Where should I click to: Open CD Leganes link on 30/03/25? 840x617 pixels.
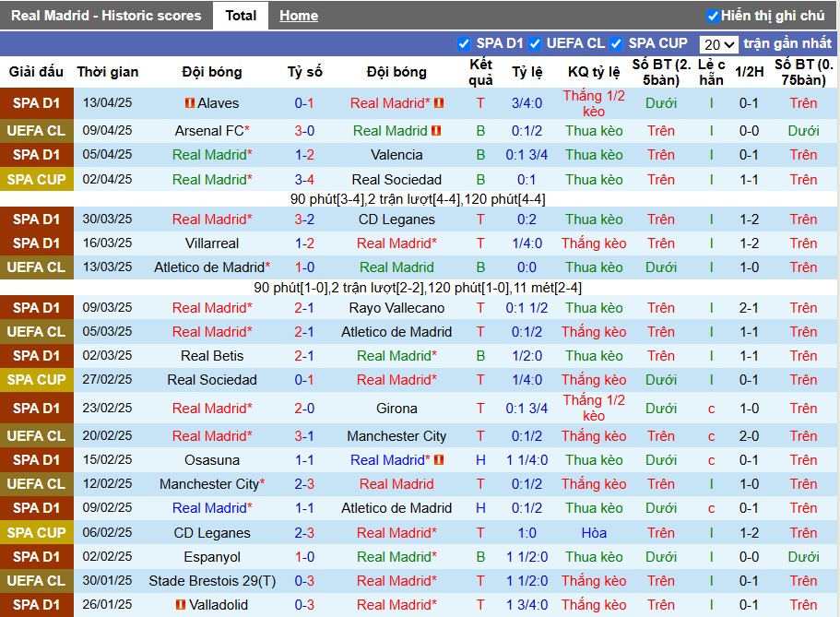pyautogui.click(x=396, y=220)
